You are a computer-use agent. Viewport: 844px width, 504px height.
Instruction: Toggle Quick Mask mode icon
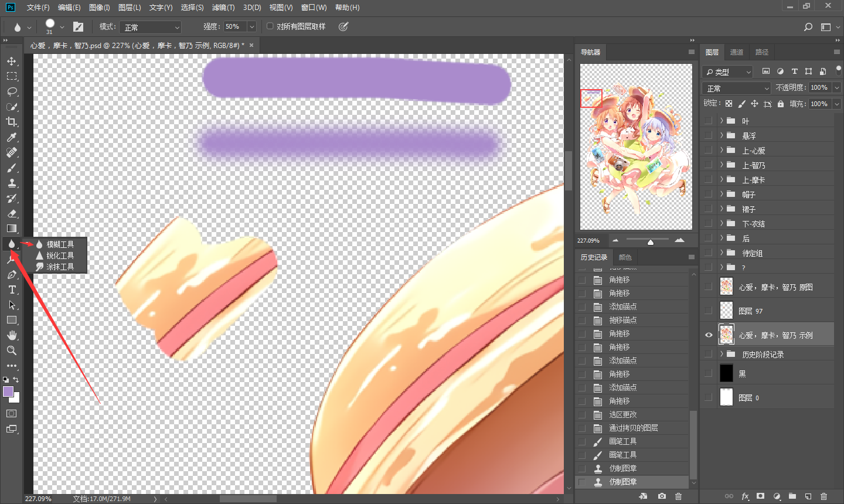tap(12, 413)
